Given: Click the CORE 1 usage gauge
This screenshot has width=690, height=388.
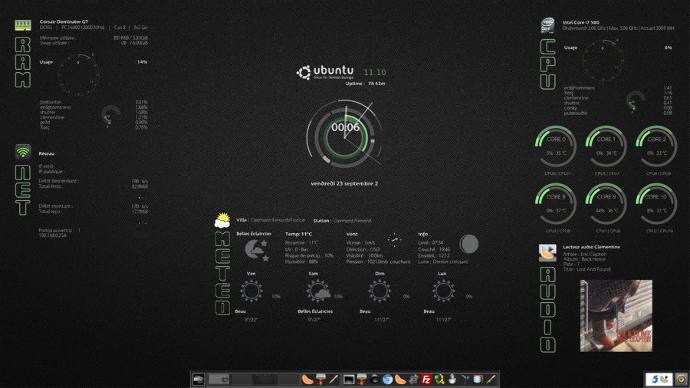Looking at the screenshot, I should (606, 146).
